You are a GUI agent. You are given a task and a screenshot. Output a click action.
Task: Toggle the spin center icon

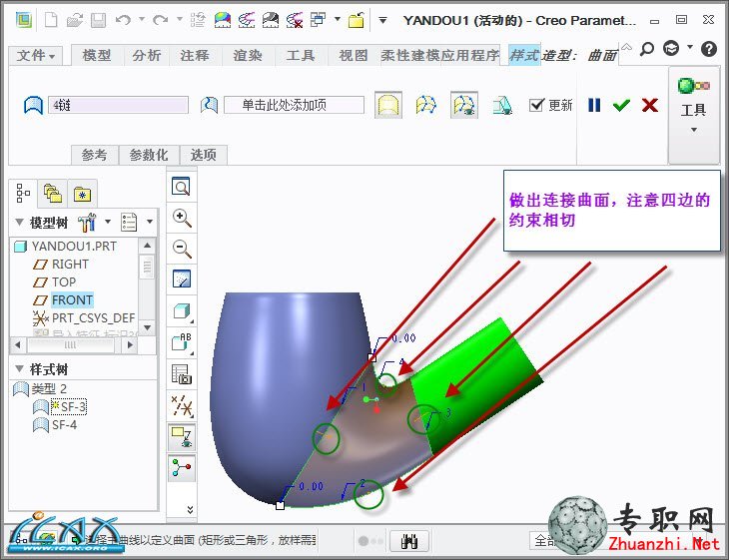(x=182, y=468)
